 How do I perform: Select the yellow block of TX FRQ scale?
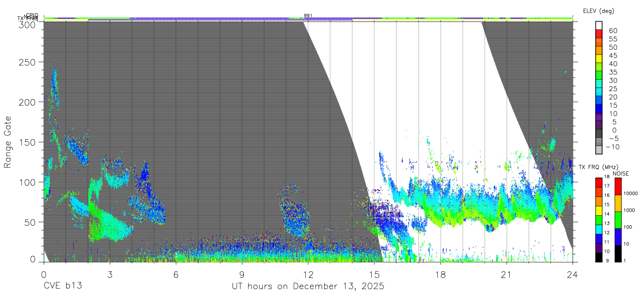pyautogui.click(x=599, y=211)
